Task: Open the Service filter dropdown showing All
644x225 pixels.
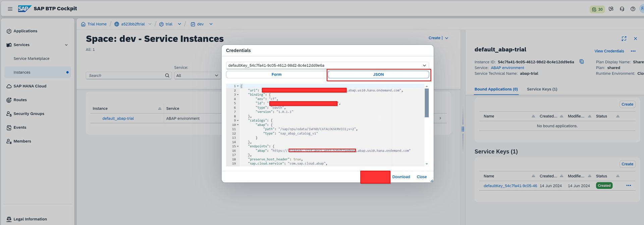Action: (197, 76)
